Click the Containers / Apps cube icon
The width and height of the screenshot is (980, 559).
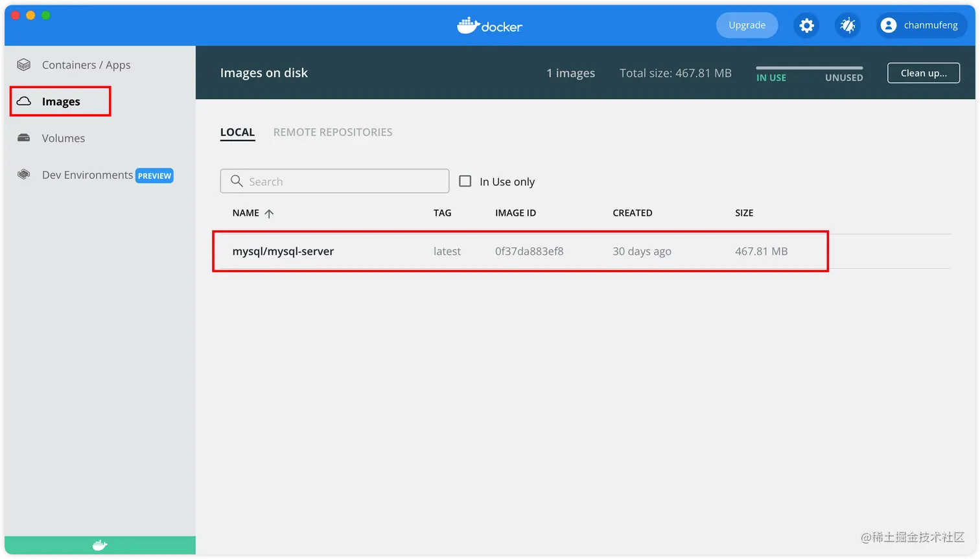pos(24,65)
